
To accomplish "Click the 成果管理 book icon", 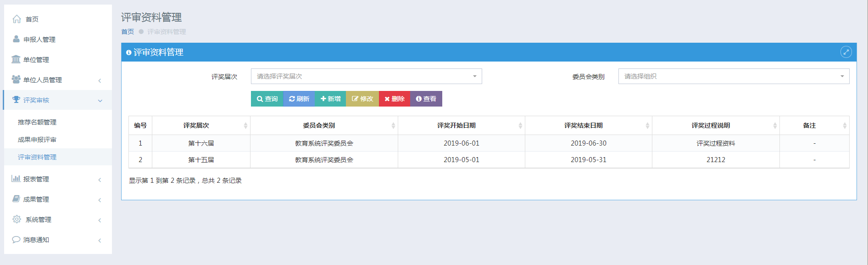I will tap(16, 199).
